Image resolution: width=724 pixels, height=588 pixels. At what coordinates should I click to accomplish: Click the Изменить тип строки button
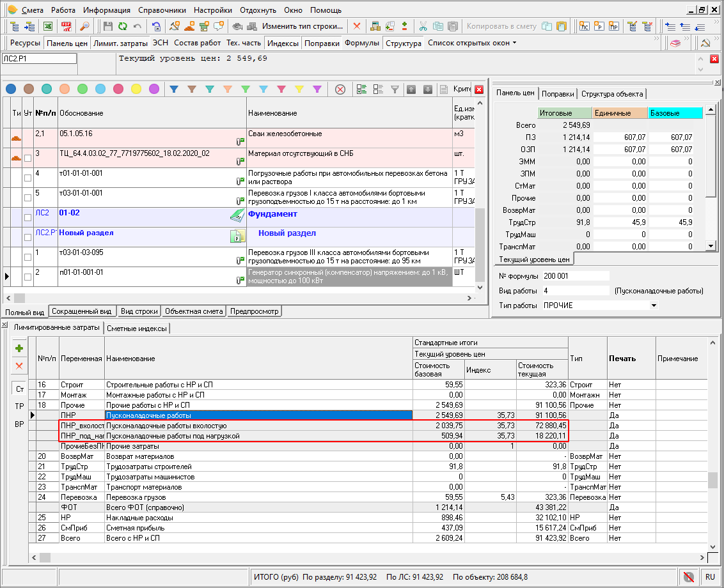coord(303,26)
